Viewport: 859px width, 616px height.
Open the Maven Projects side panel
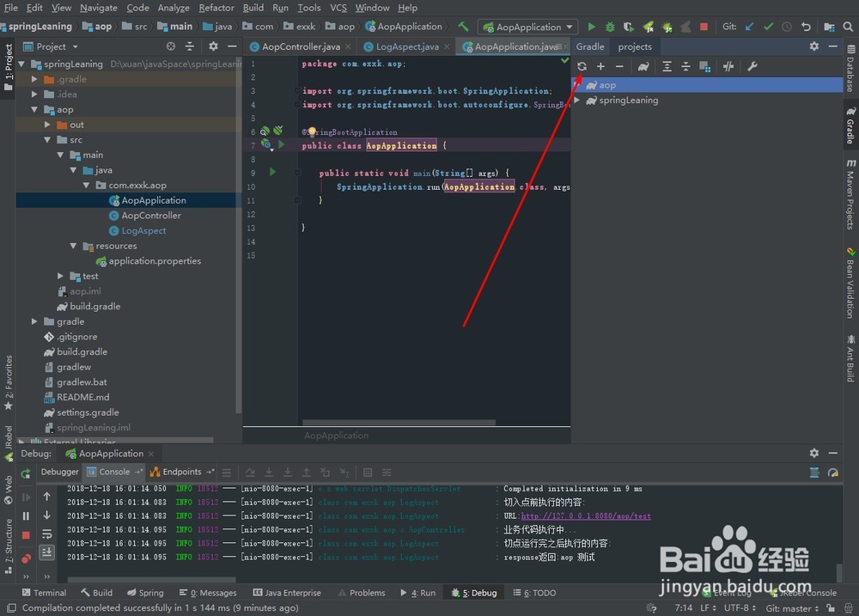point(850,194)
